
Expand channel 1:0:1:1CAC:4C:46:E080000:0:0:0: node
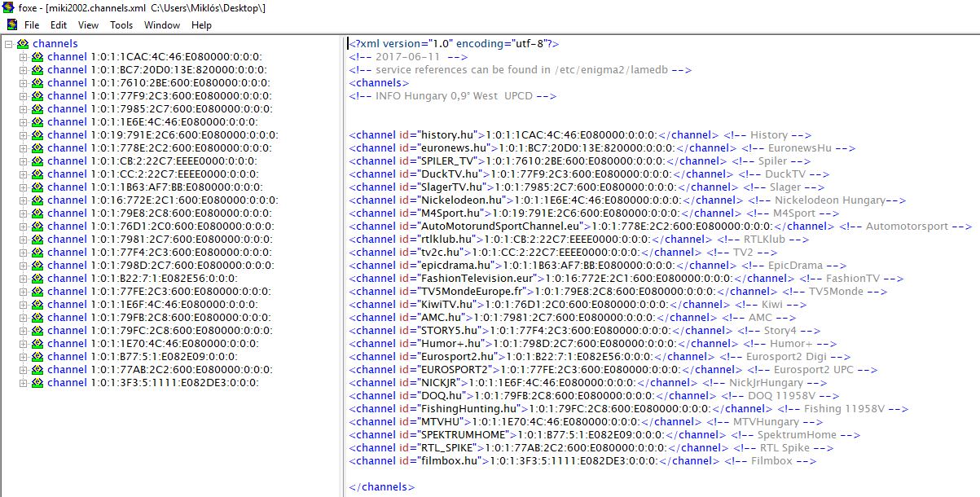point(24,57)
